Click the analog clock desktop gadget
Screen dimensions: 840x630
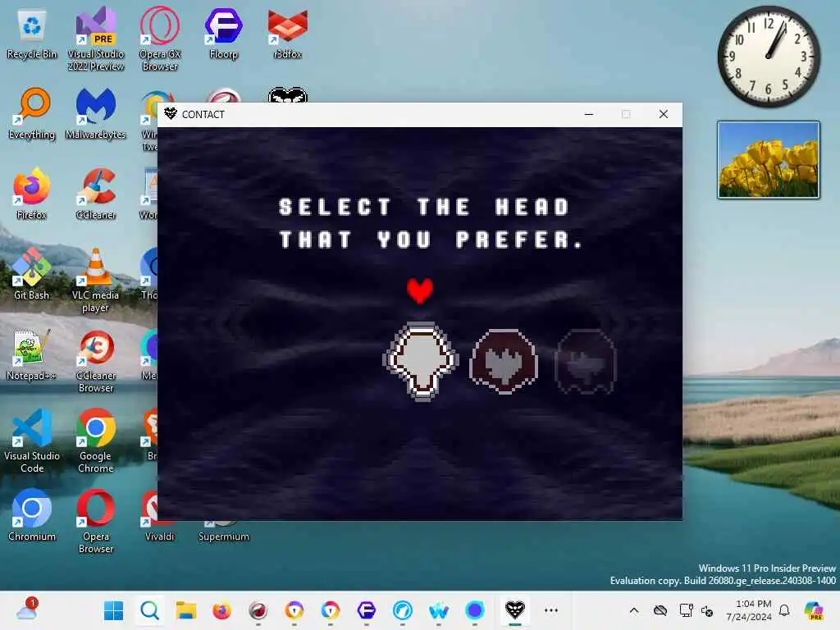pyautogui.click(x=769, y=56)
